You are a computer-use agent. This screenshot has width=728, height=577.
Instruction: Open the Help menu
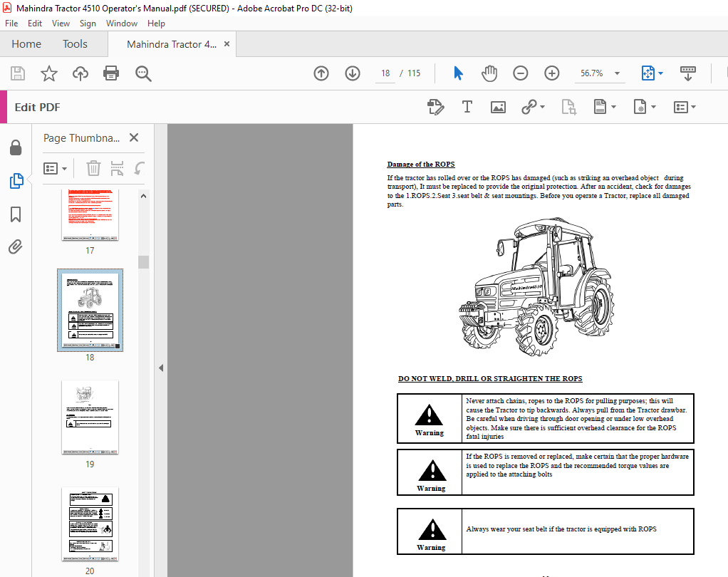(156, 24)
